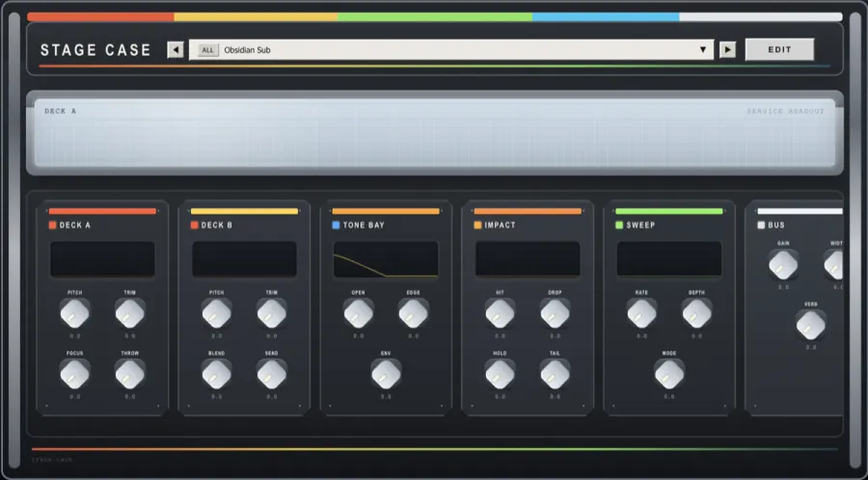Click the Impact Hit knob

point(500,312)
